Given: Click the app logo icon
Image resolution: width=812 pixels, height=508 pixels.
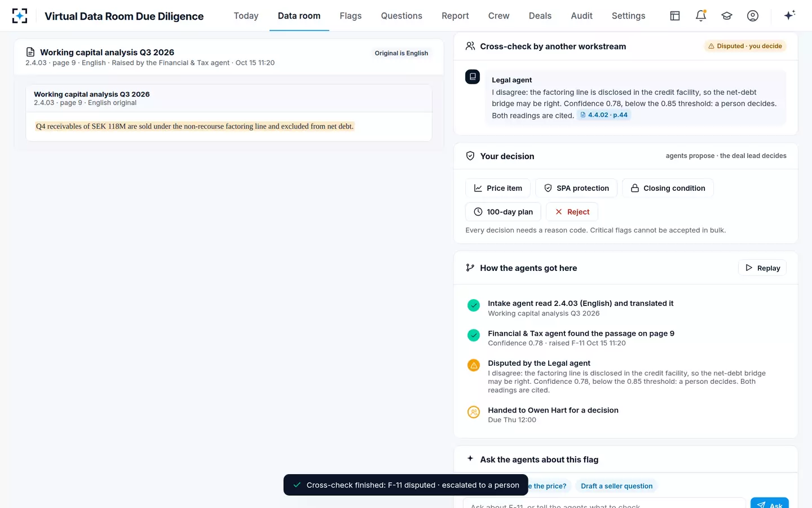Looking at the screenshot, I should tap(20, 16).
